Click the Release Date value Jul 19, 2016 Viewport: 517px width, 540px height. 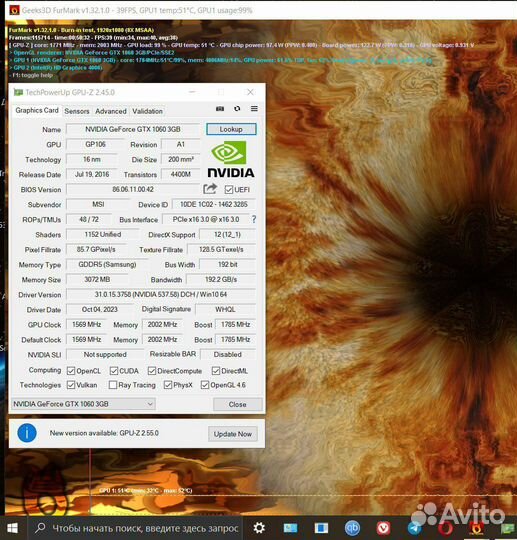[92, 174]
